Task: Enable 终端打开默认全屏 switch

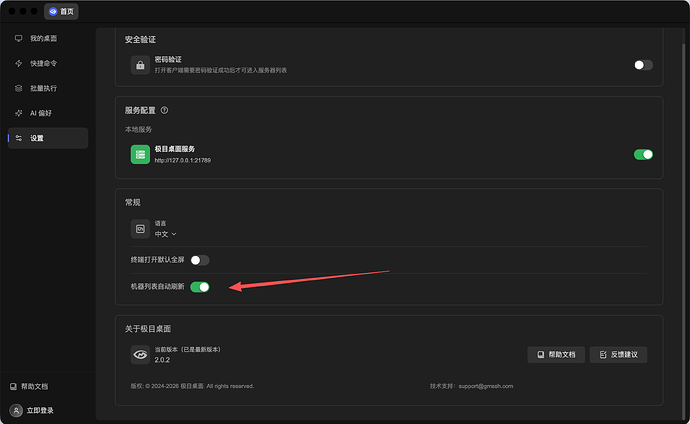Action: point(200,260)
